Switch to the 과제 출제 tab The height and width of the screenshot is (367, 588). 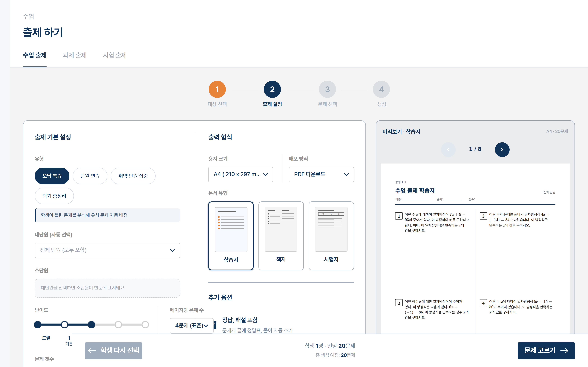[x=75, y=55]
